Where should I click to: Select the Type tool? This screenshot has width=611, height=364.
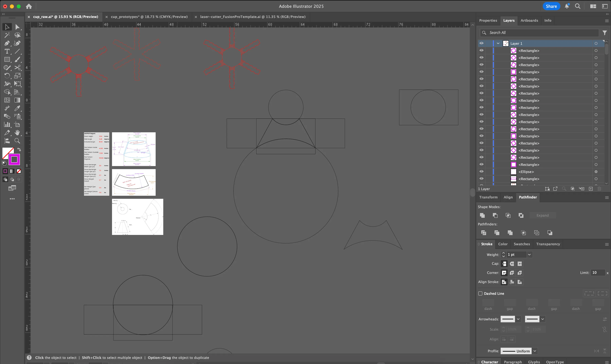7,52
